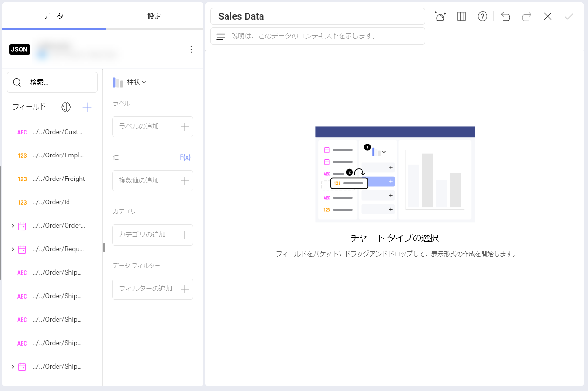Click plus icon in フィルターの追加 bucket

click(x=185, y=289)
